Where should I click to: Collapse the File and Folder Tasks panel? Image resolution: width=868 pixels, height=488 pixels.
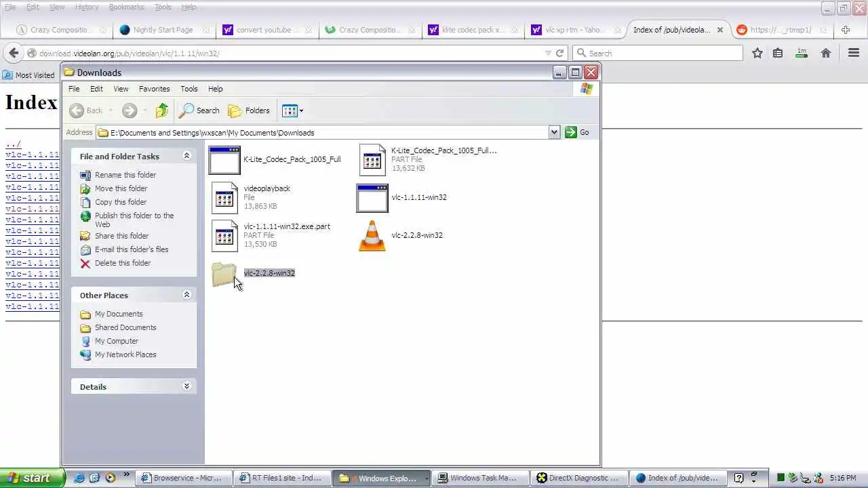click(186, 156)
